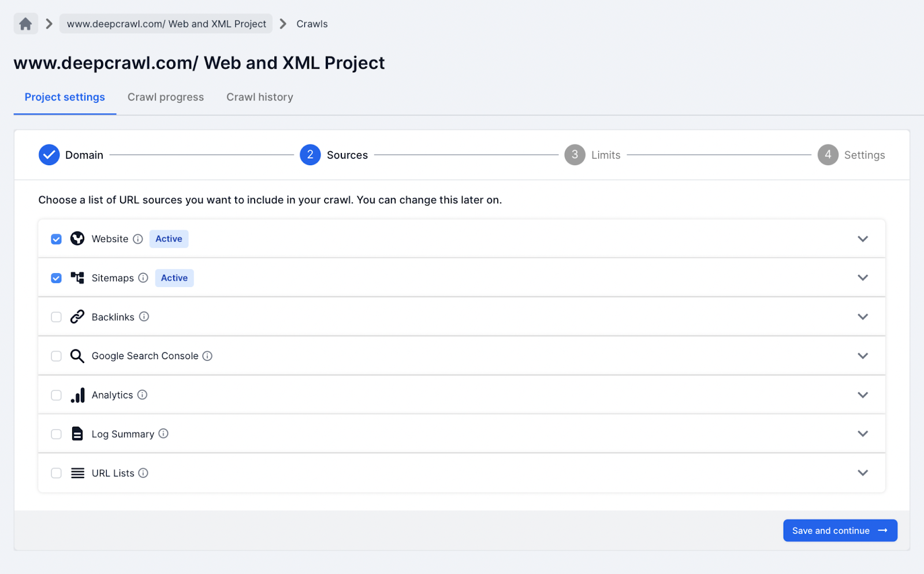924x574 pixels.
Task: Click the Log Summary label
Action: [x=123, y=434]
